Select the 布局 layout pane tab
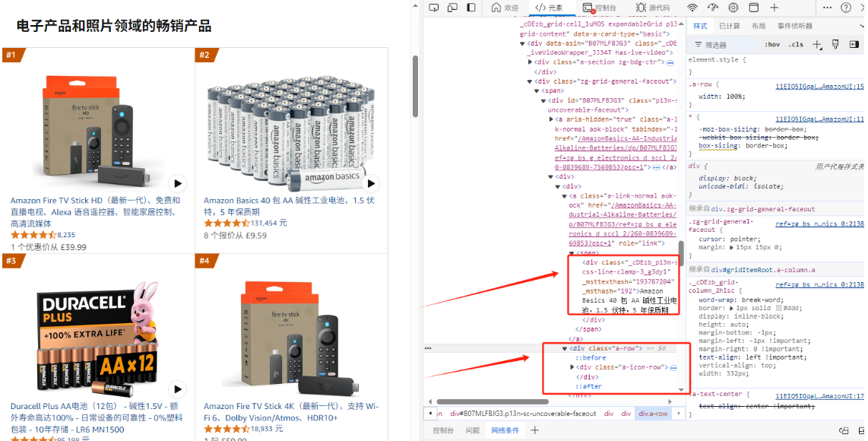The height and width of the screenshot is (441, 868). (x=759, y=26)
